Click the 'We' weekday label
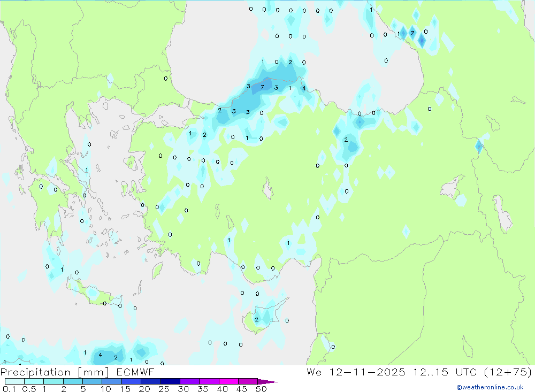The width and height of the screenshot is (535, 392). click(x=314, y=372)
